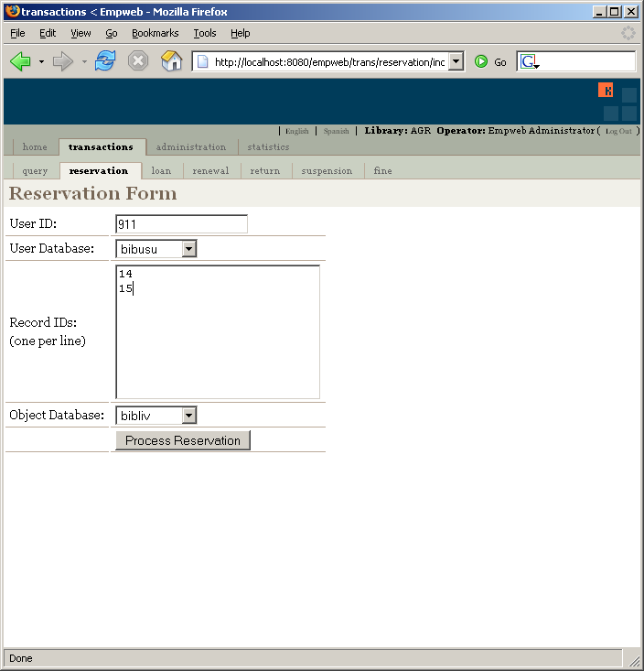Click the orange K logo square

606,90
